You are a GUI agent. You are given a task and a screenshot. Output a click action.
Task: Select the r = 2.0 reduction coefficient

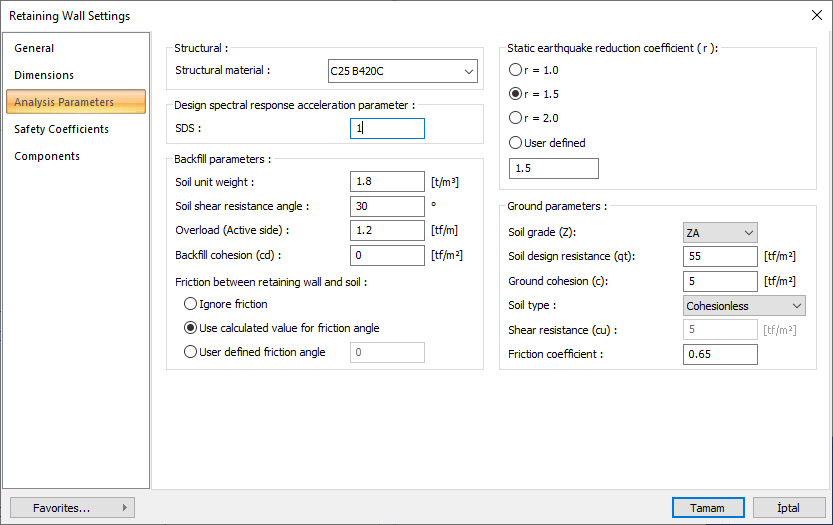516,118
